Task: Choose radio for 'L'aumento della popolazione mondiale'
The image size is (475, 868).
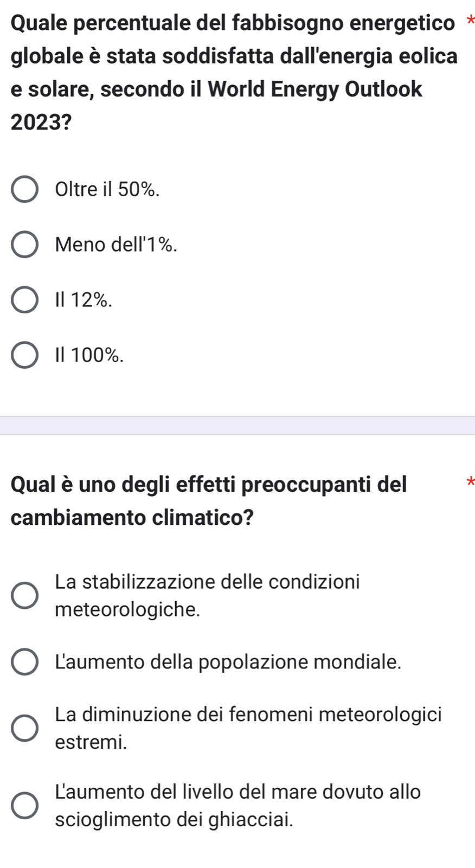Action: coord(25,662)
